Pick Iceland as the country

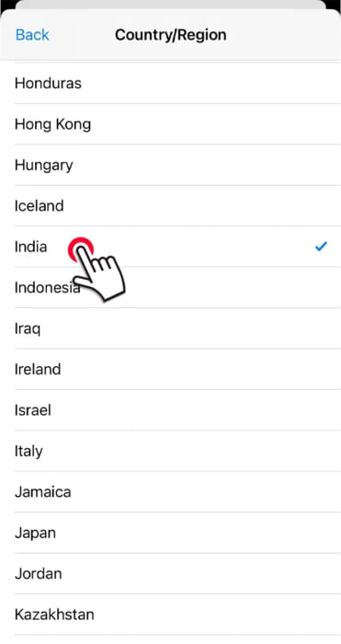click(170, 206)
